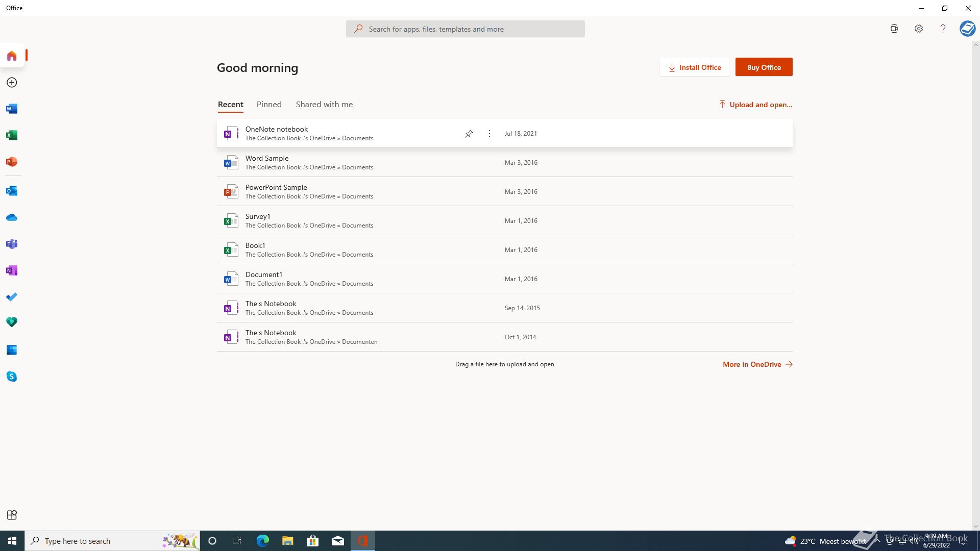Open Microsoft Edge from taskbar
This screenshot has height=551, width=980.
click(262, 541)
